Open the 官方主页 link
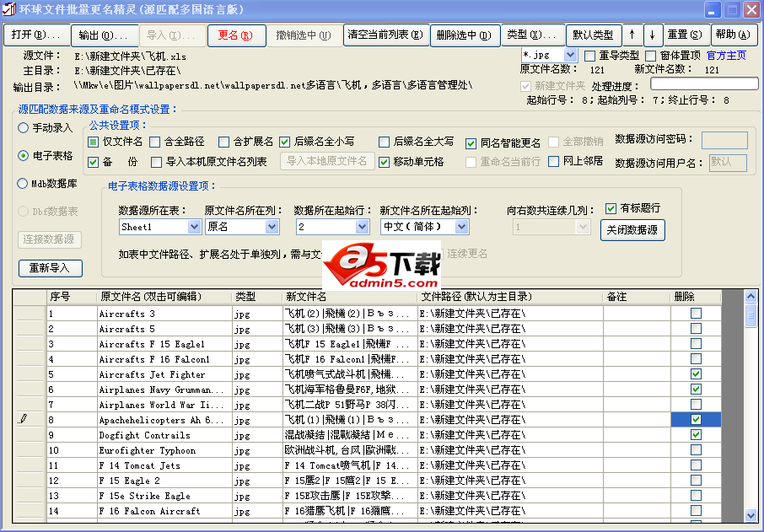Image resolution: width=764 pixels, height=532 pixels. [x=726, y=56]
